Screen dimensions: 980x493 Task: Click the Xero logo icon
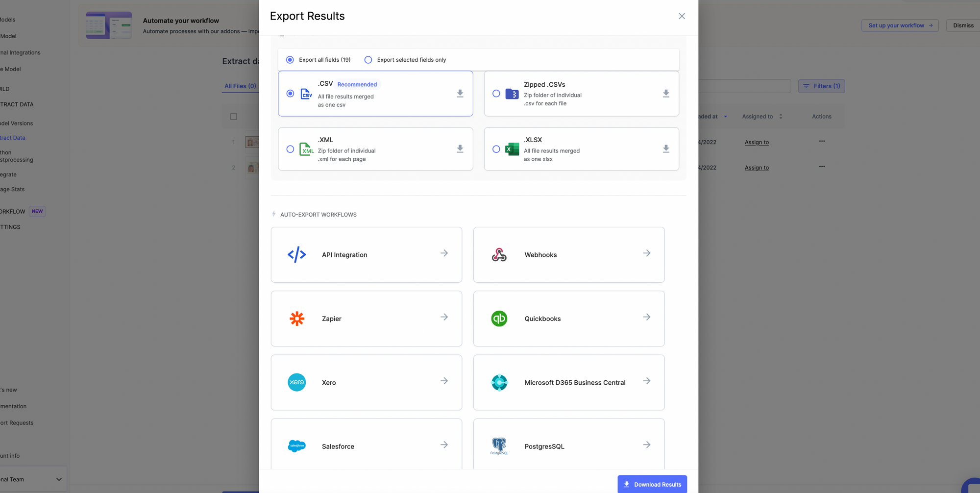click(x=296, y=382)
